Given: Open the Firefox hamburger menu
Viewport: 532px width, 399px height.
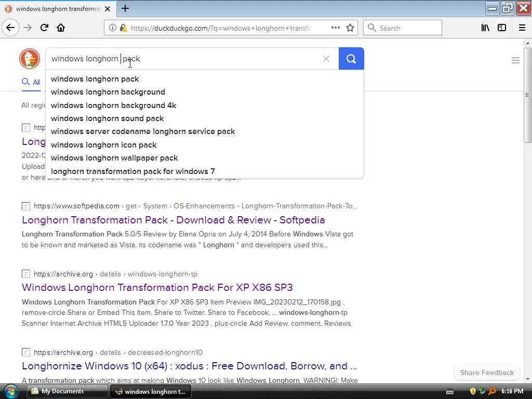Looking at the screenshot, I should tap(522, 28).
